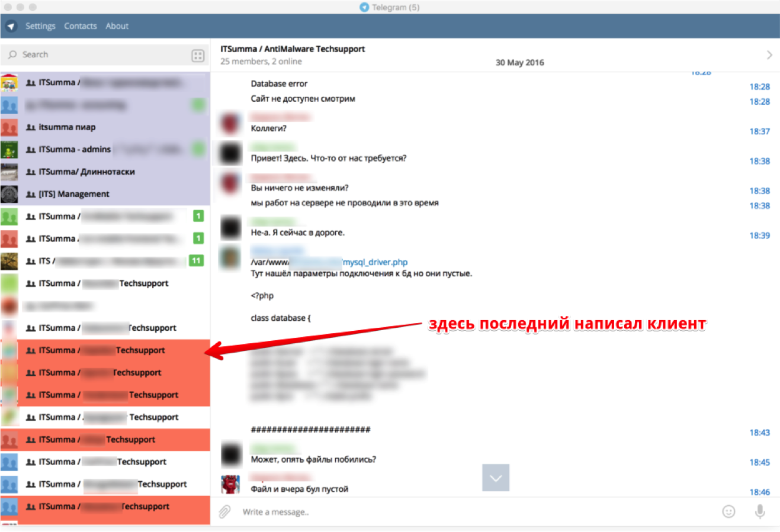Click the Telegram paper-plane logo in the toolbar
The image size is (780, 532).
tap(10, 26)
